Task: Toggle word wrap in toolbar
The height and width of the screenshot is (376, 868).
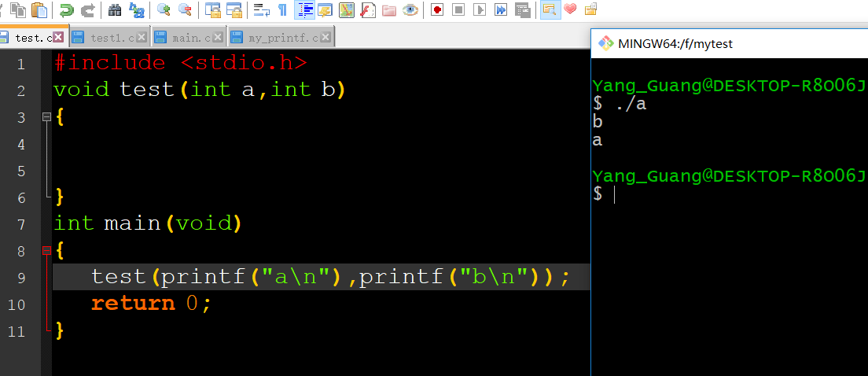Action: (261, 9)
